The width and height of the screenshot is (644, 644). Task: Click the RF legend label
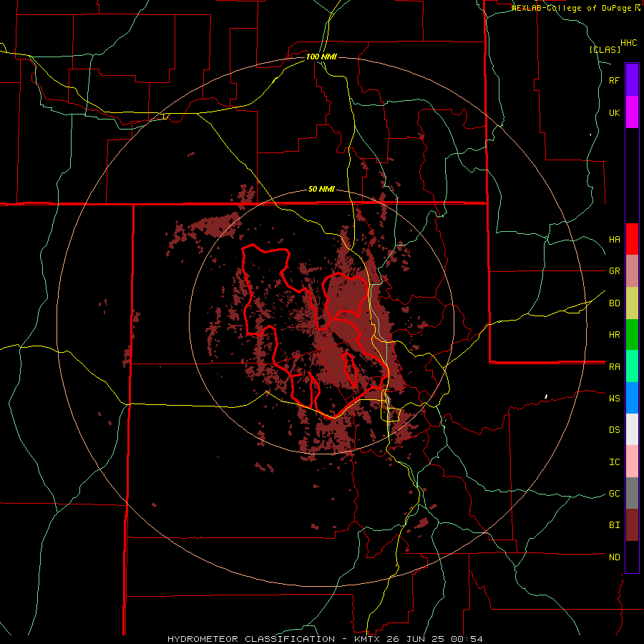click(x=614, y=81)
